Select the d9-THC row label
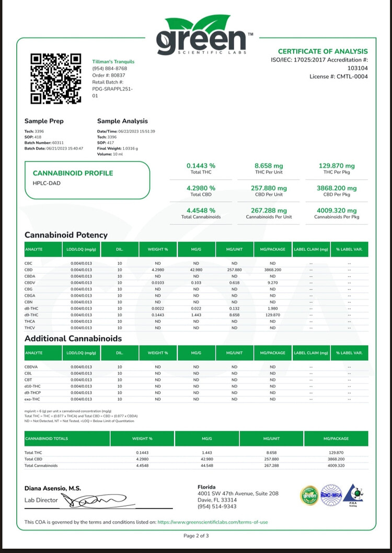Viewport: 392px width, 553px height. pyautogui.click(x=31, y=315)
